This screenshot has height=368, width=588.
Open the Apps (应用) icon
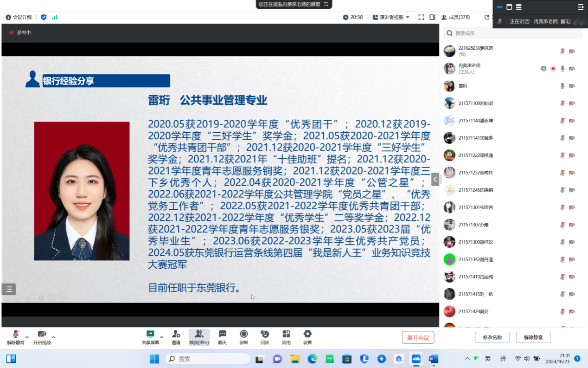(286, 337)
